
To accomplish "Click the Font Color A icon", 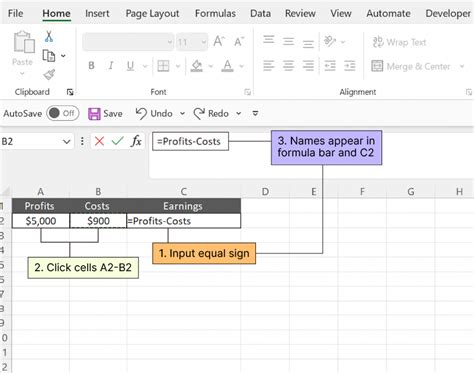I will pos(227,66).
